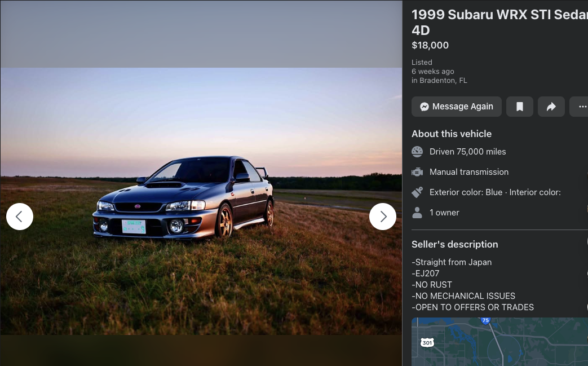The width and height of the screenshot is (588, 366).
Task: Click the '-NO RUST' description line
Action: click(432, 285)
